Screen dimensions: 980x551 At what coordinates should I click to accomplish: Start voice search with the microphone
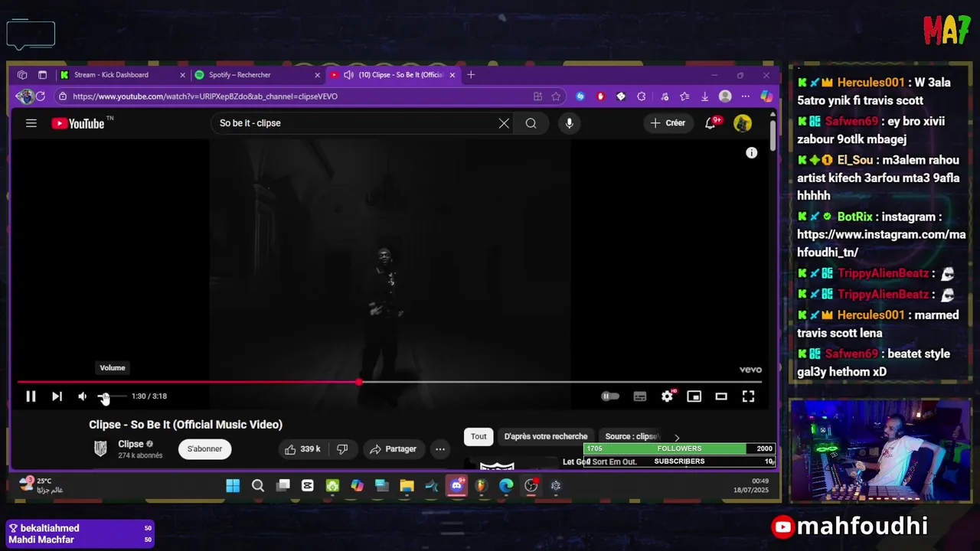click(569, 123)
